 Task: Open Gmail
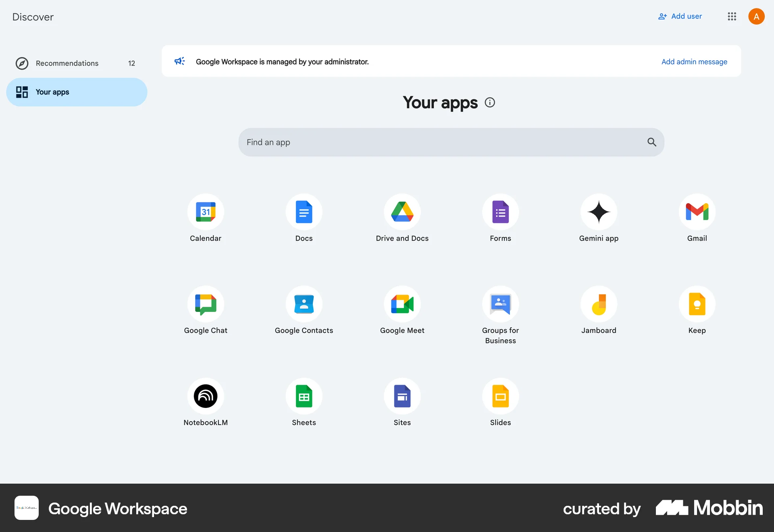coord(697,212)
